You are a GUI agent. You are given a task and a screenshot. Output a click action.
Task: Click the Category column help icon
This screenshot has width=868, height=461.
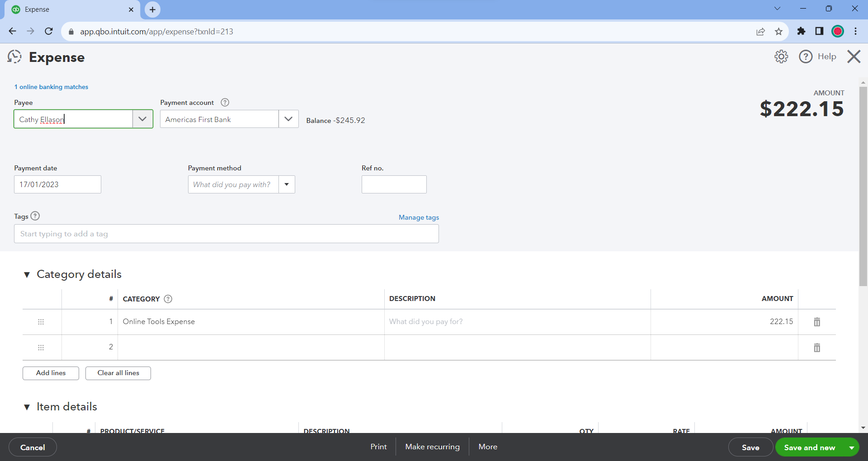[168, 299]
